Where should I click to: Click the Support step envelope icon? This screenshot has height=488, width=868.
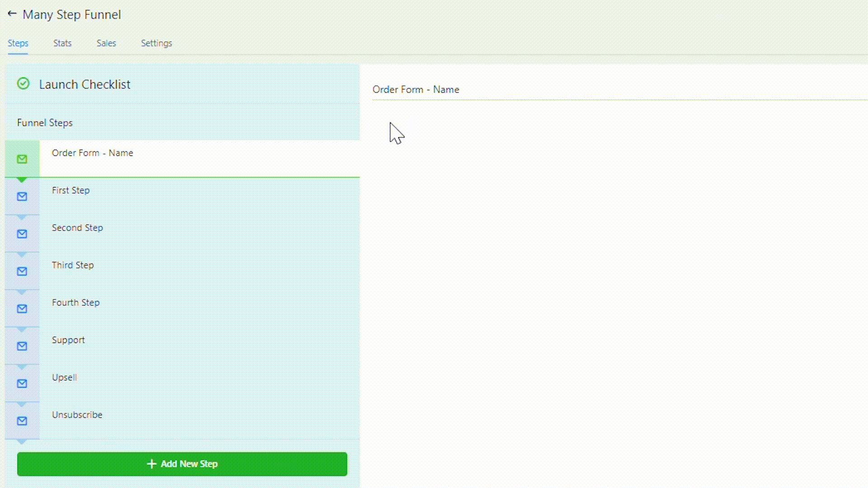22,347
